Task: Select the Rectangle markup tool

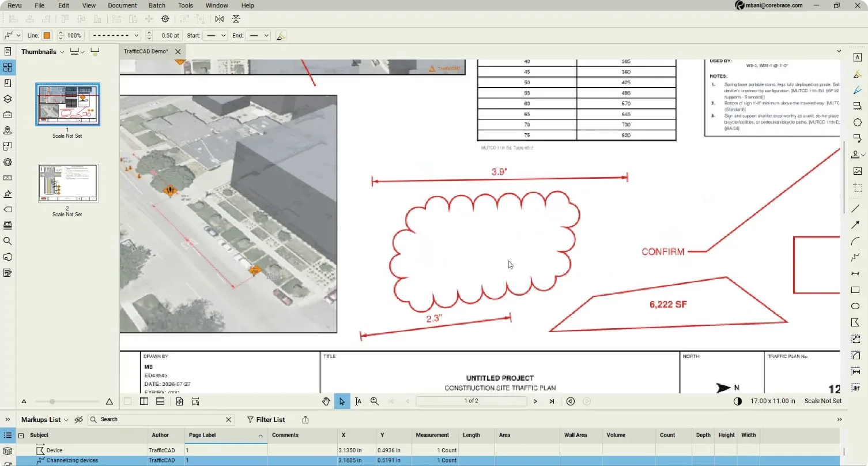Action: point(856,290)
